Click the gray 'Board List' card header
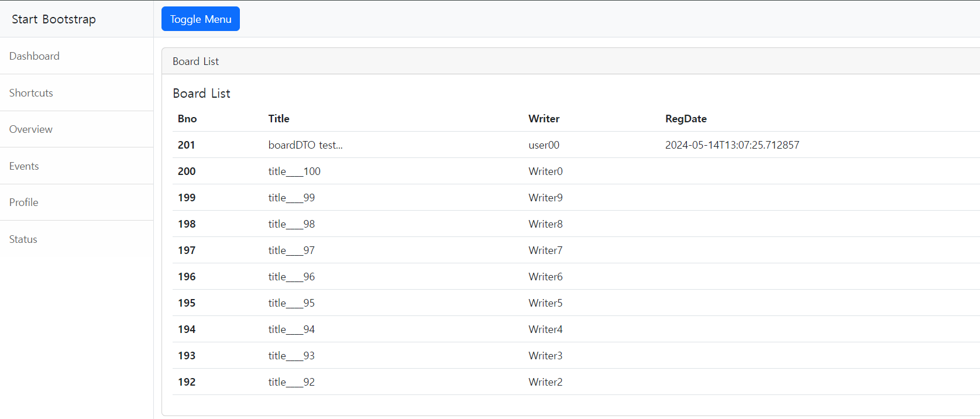This screenshot has height=419, width=980. click(570, 61)
